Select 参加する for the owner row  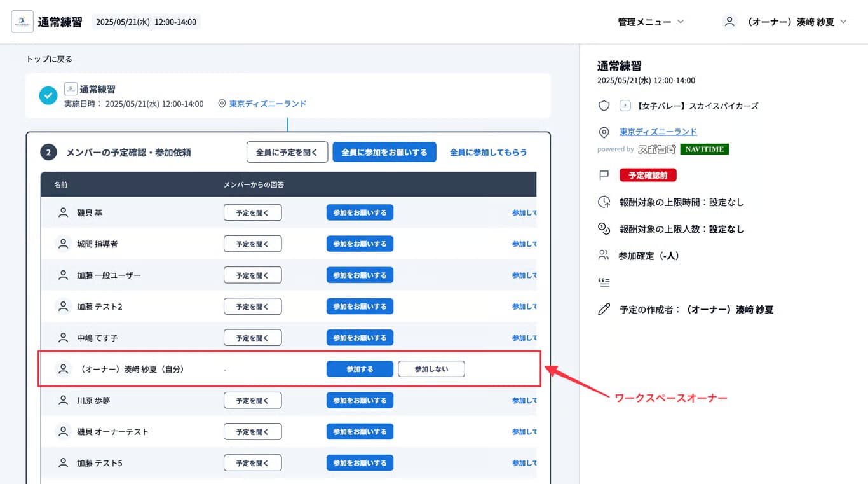point(360,369)
